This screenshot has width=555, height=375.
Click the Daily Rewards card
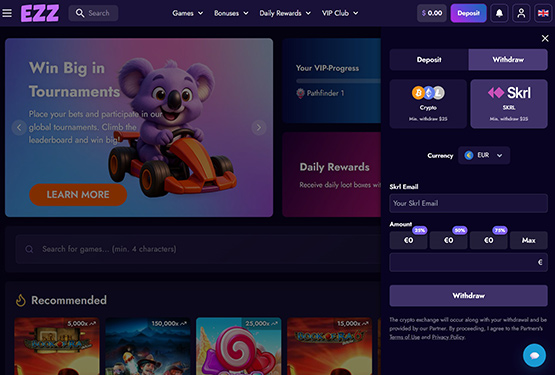tap(332, 175)
